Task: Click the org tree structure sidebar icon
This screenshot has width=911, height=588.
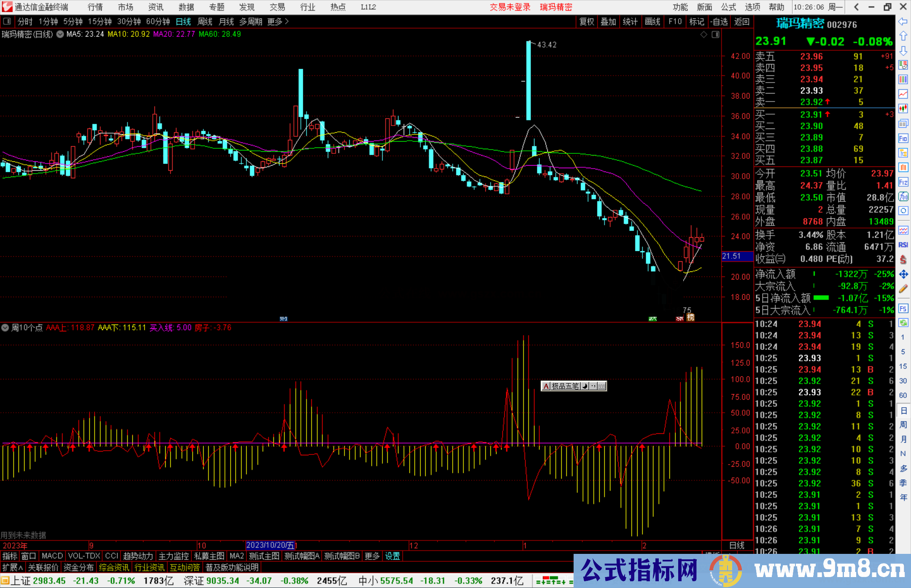Action: [x=903, y=153]
